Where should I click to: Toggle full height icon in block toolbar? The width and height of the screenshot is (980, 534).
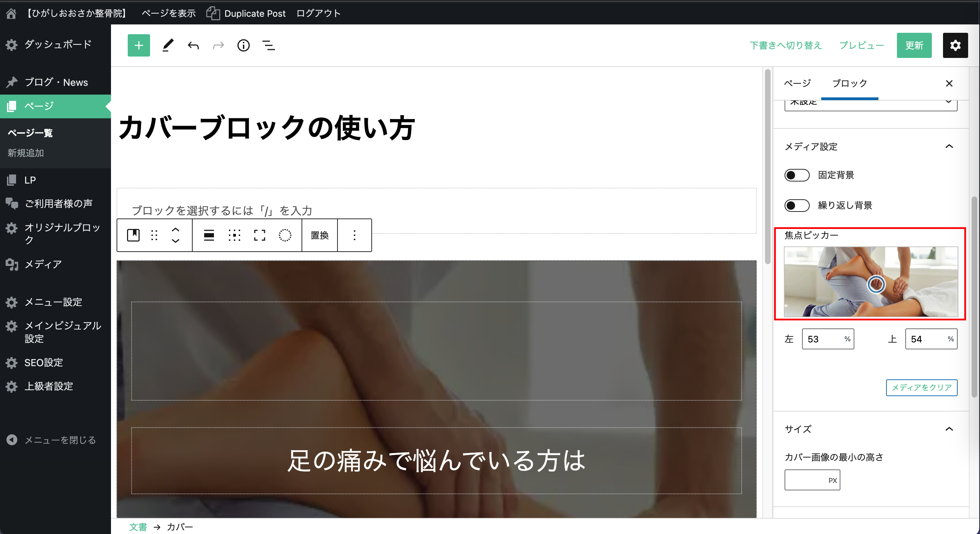click(259, 235)
